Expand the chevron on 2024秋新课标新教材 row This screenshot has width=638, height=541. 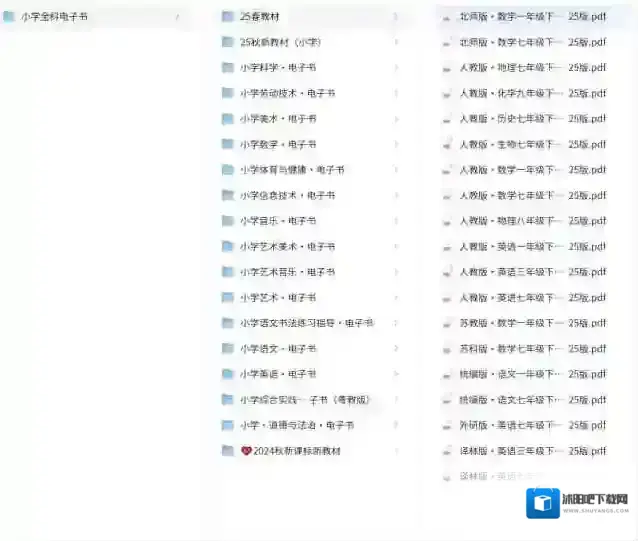coord(396,451)
